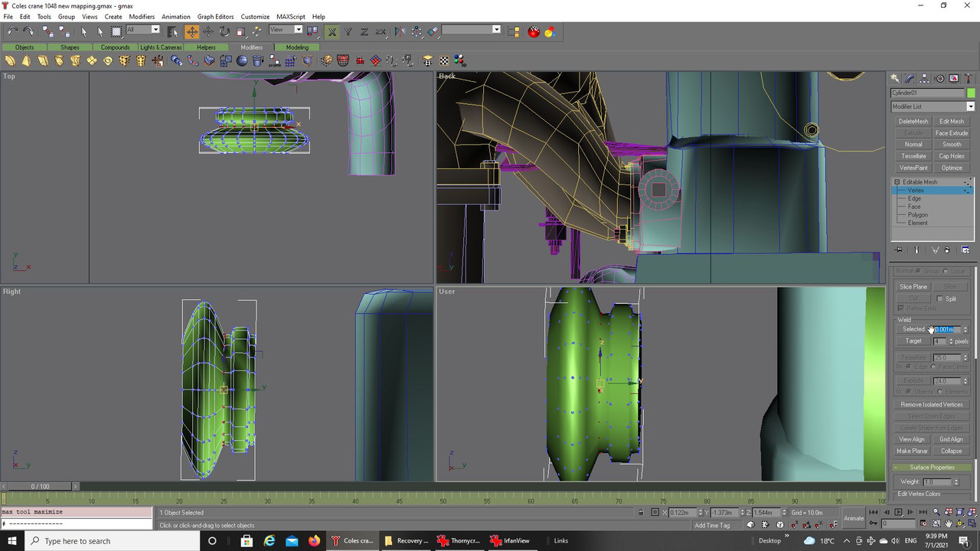Click the VertexPaint button
The height and width of the screenshot is (551, 980).
click(x=913, y=167)
